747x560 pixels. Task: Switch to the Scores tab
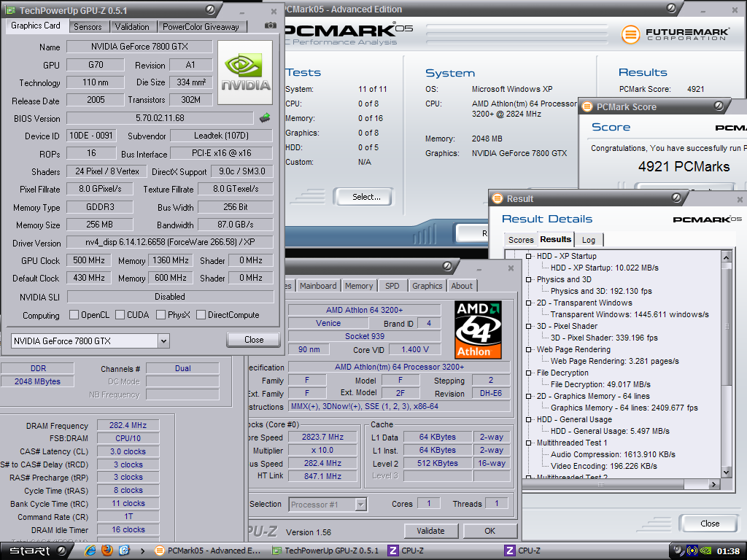tap(521, 240)
